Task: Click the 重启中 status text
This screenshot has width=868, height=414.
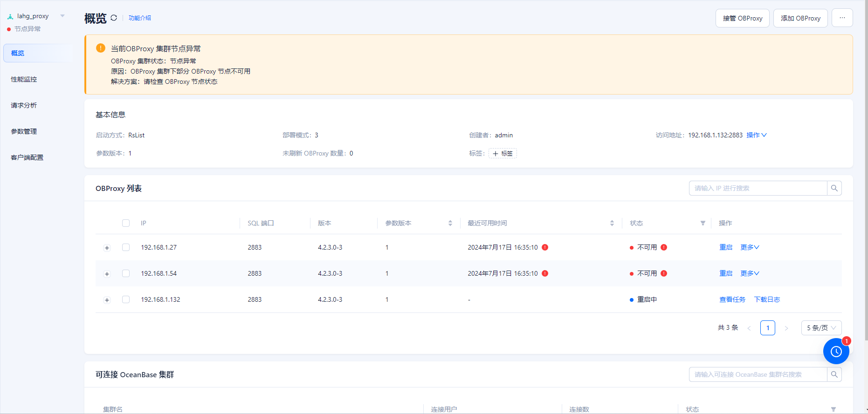Action: 647,299
